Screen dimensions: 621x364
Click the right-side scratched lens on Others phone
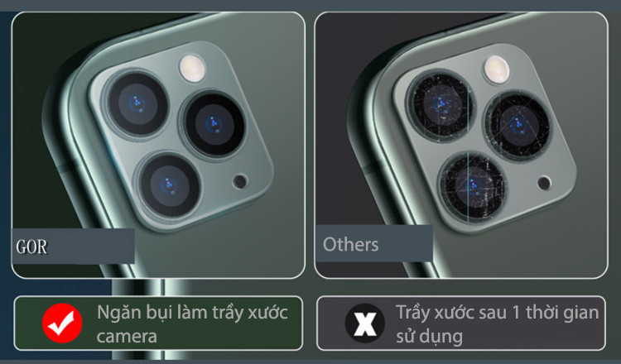point(517,126)
